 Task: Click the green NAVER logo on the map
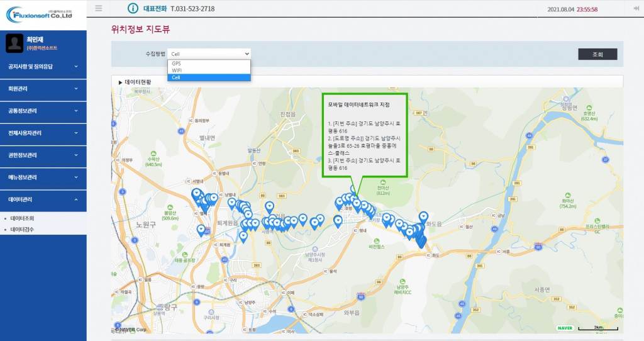(x=564, y=328)
